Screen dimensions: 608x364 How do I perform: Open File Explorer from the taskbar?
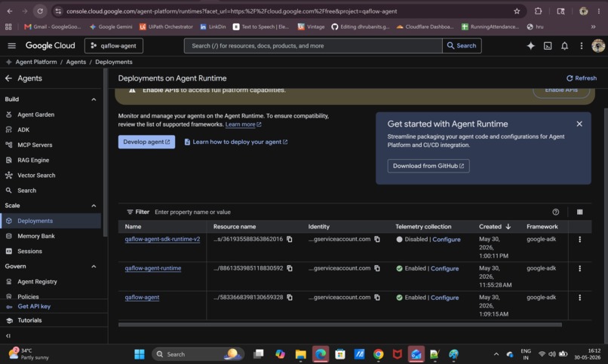pyautogui.click(x=300, y=354)
